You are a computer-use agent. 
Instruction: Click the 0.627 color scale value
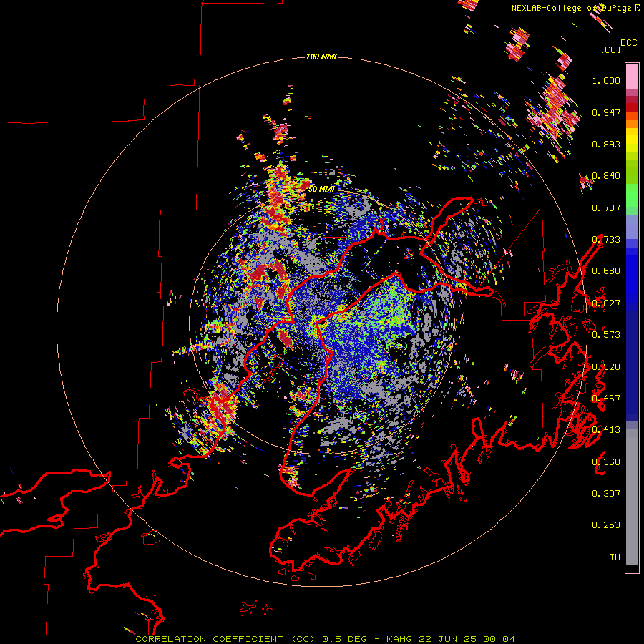606,303
